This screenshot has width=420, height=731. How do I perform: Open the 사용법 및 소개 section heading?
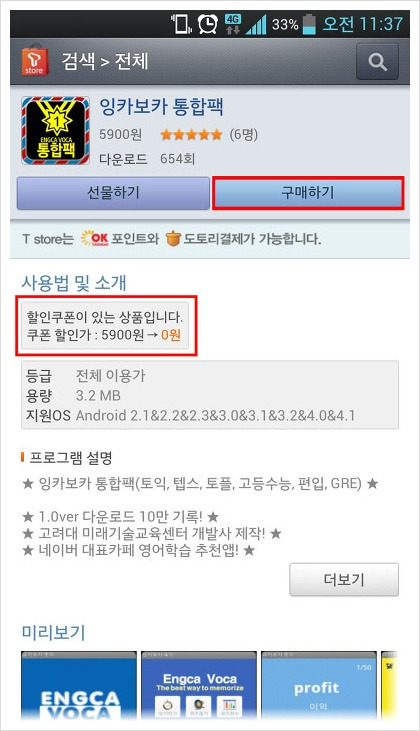74,283
